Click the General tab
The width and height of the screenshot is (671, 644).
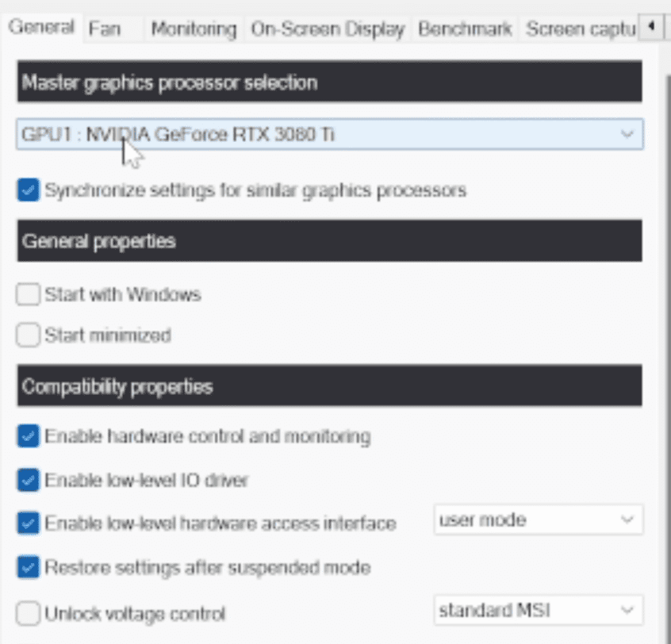point(41,28)
